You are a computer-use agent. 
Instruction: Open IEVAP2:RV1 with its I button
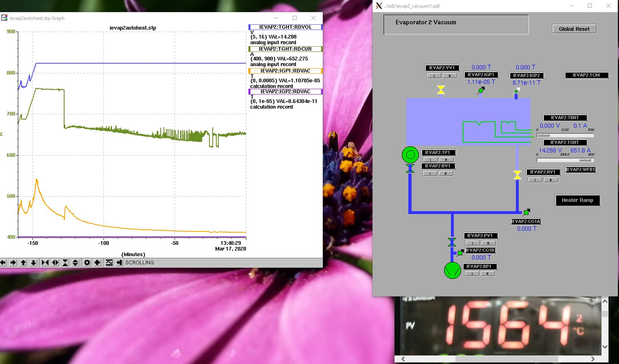point(535,180)
